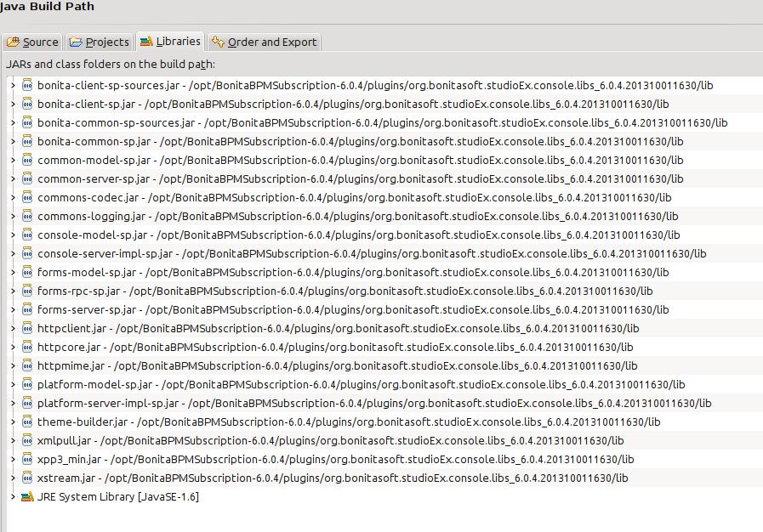This screenshot has height=532, width=763.
Task: Expand JRE System Library [JavaSE-1.6]
Action: pyautogui.click(x=13, y=496)
